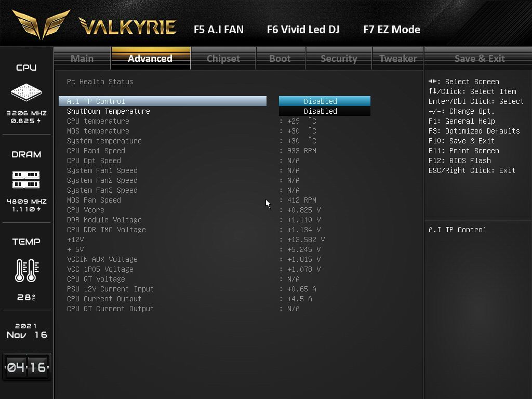Image resolution: width=532 pixels, height=399 pixels.
Task: Click the +0.825 V value
Action: coord(303,210)
